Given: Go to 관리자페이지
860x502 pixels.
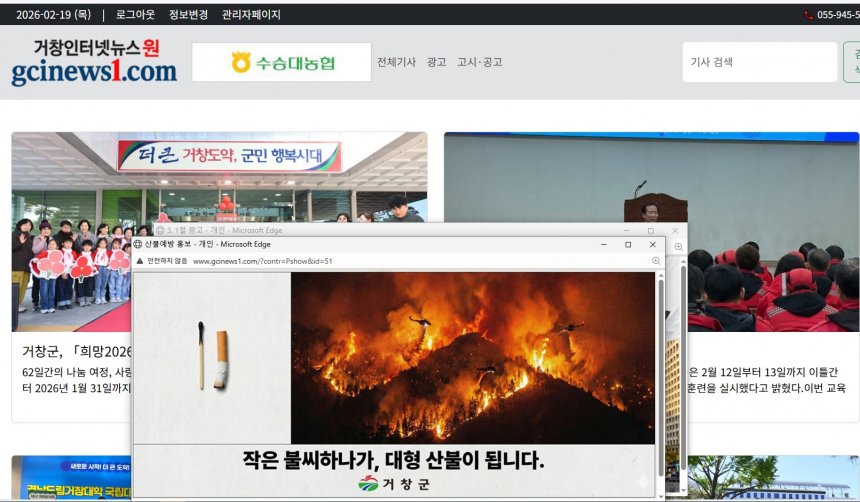Looking at the screenshot, I should coord(251,15).
